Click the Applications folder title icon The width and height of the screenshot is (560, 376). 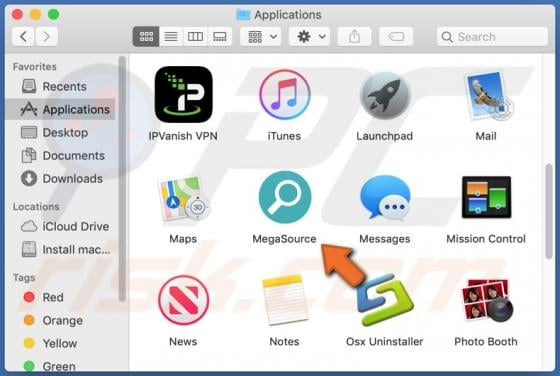coord(243,15)
